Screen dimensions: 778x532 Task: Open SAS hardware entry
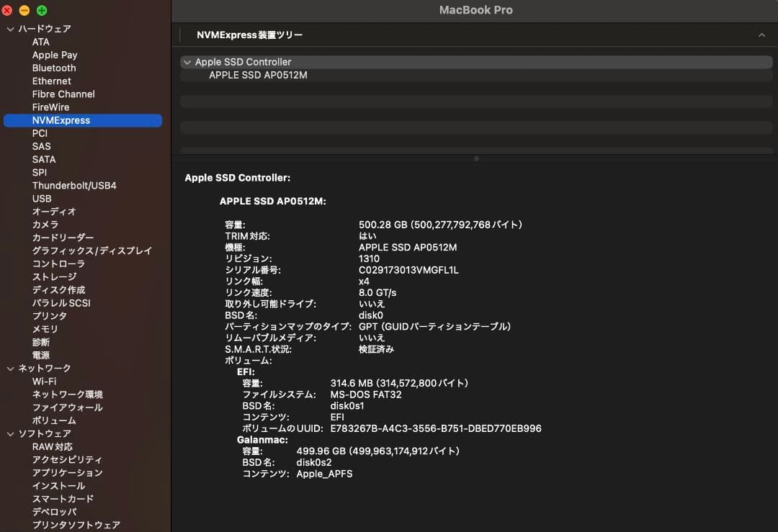[41, 146]
